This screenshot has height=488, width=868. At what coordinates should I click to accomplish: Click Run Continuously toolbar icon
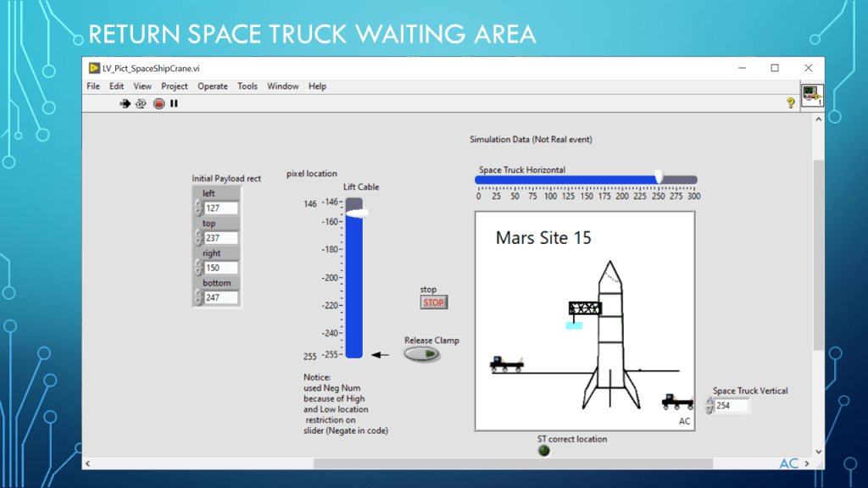pyautogui.click(x=141, y=103)
